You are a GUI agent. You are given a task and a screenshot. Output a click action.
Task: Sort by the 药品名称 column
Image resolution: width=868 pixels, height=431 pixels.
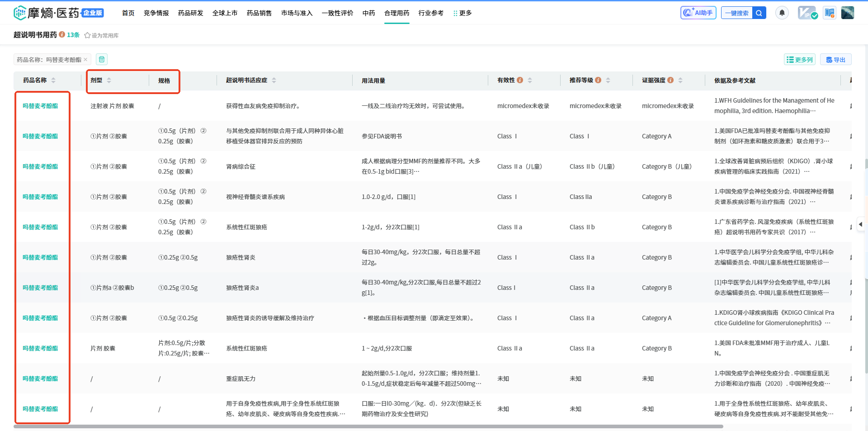tap(53, 80)
